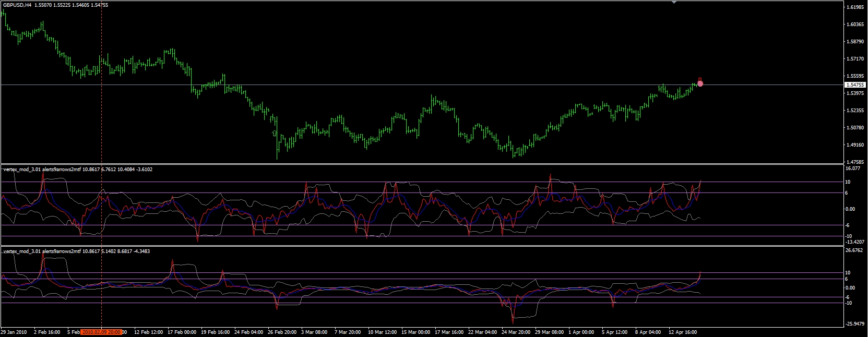Click the 7 Mar 20:00 time label
Screen dimensions: 868x337
pyautogui.click(x=348, y=332)
